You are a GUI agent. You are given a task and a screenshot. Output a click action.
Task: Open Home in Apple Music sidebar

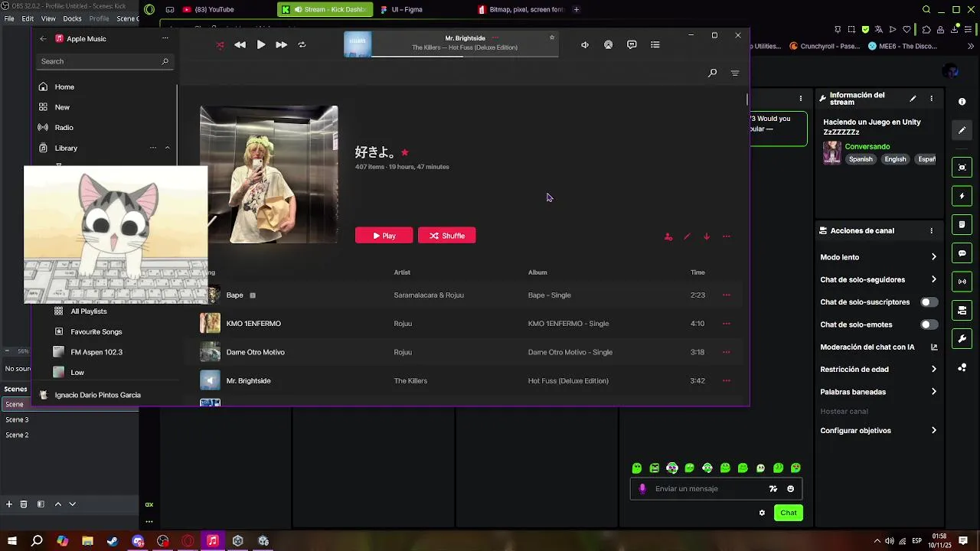pos(64,86)
